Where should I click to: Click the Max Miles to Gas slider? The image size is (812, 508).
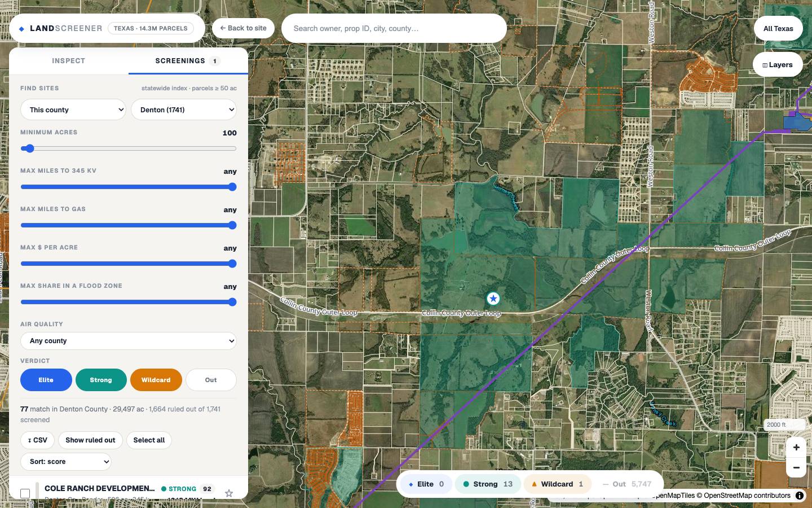point(129,225)
